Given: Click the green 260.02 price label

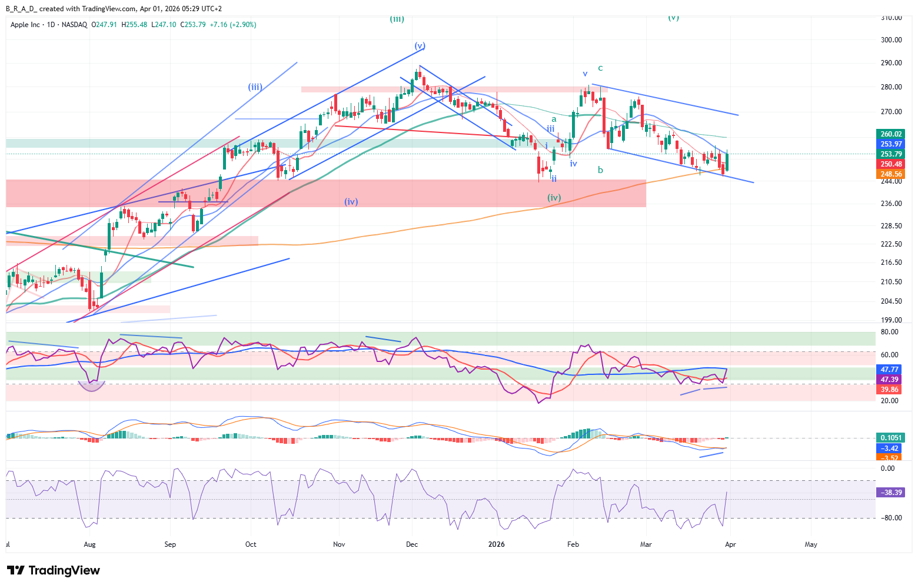Looking at the screenshot, I should [891, 134].
